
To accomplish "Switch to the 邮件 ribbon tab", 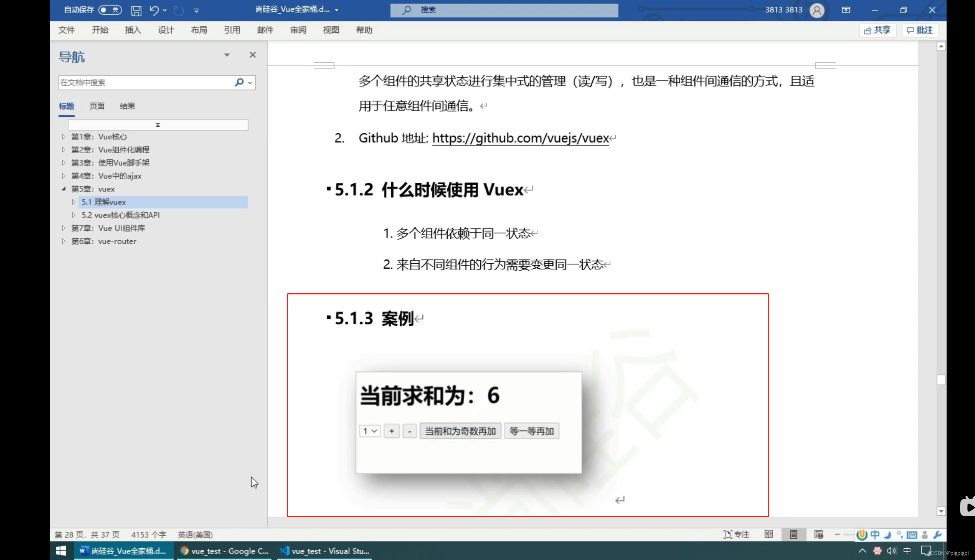I will pyautogui.click(x=265, y=30).
